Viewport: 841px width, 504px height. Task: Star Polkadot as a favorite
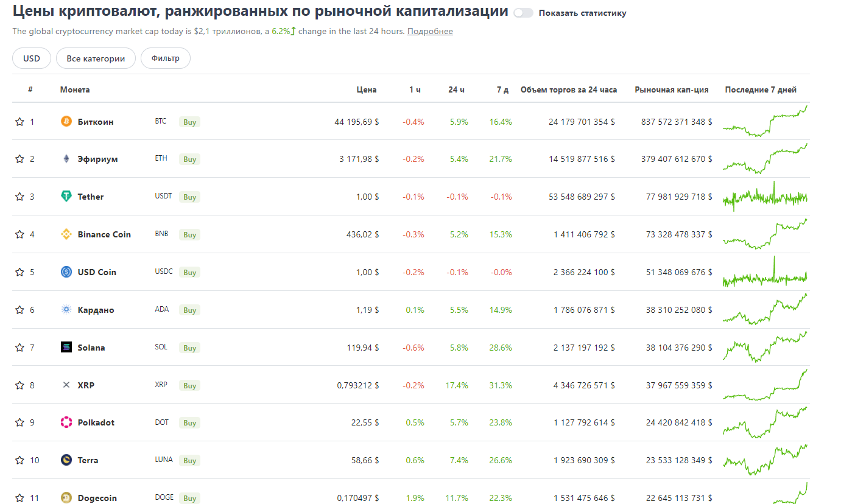pyautogui.click(x=19, y=422)
